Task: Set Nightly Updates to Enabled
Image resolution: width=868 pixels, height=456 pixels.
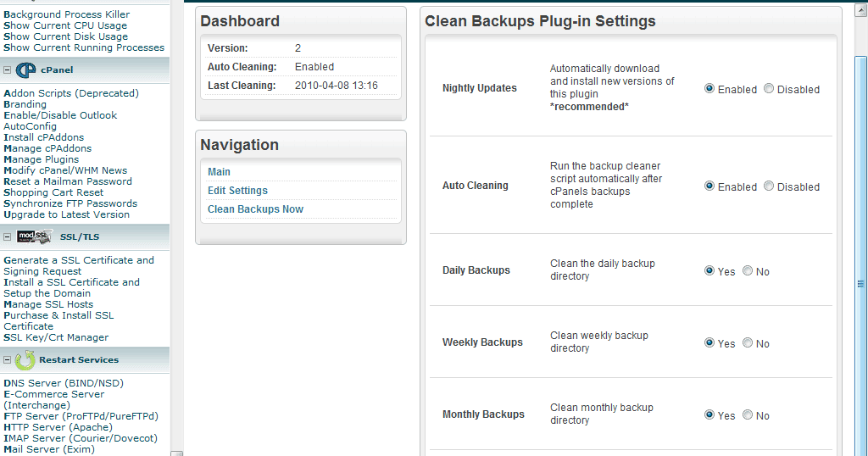Action: click(709, 88)
